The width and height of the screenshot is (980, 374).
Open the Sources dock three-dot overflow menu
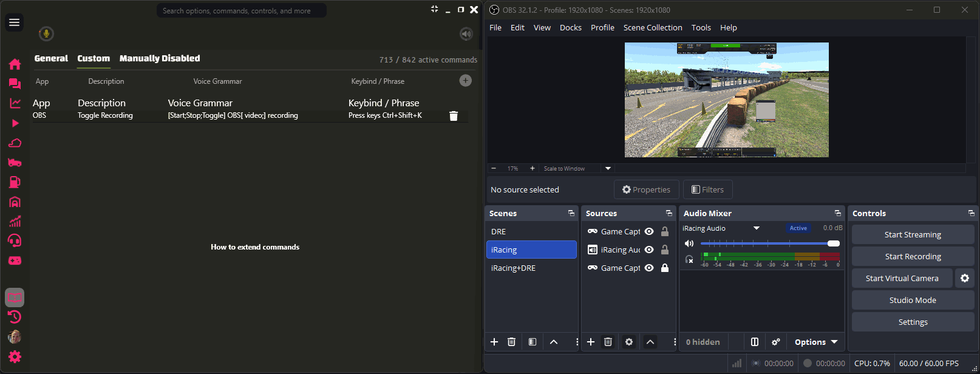[x=675, y=342]
